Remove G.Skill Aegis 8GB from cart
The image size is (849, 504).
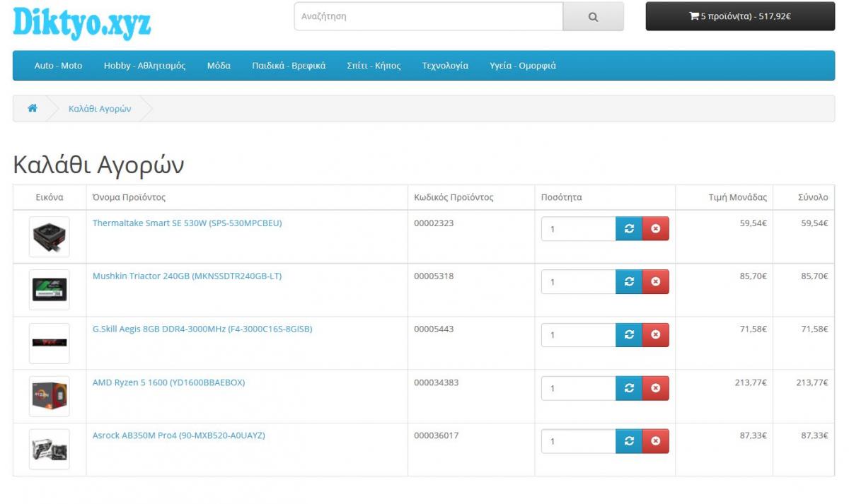[655, 334]
